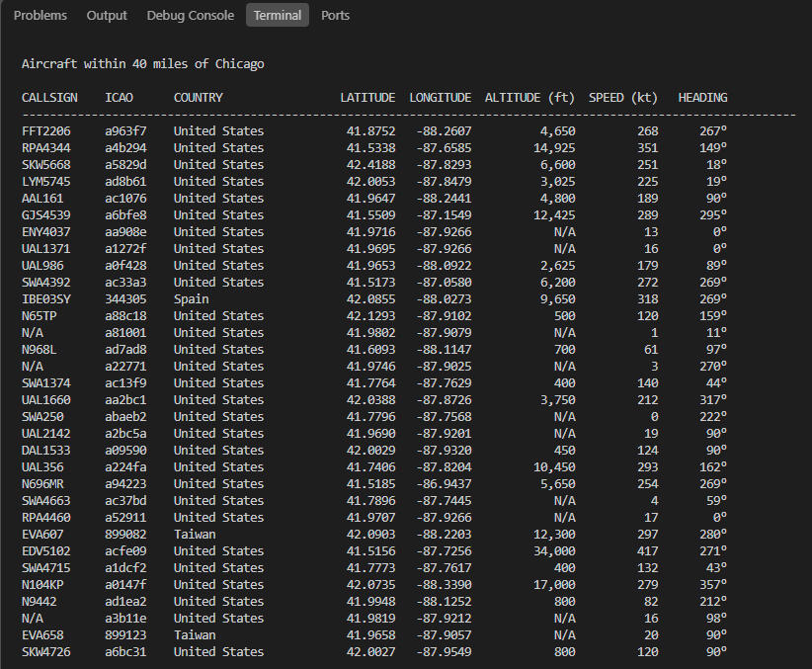Show the Ports tab
Viewport: 812px width, 669px height.
click(335, 16)
